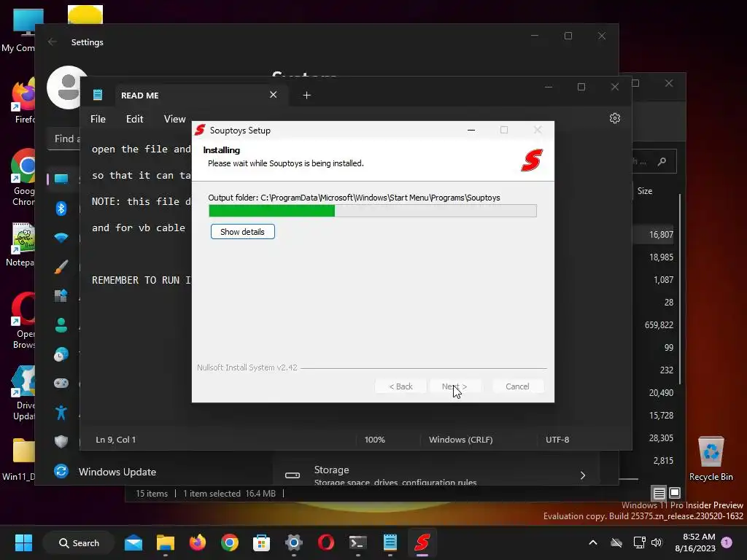Viewport: 747px width, 560px height.
Task: Open Network wifi section in Settings sidebar
Action: 61,238
